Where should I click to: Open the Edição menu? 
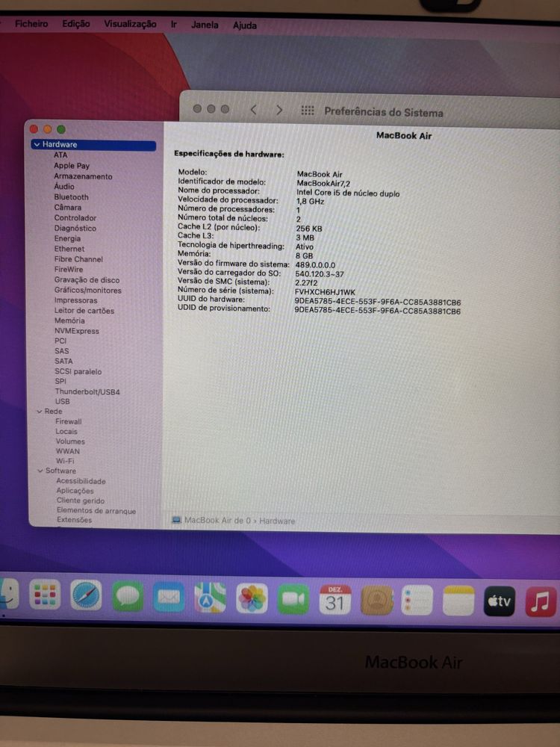(75, 23)
